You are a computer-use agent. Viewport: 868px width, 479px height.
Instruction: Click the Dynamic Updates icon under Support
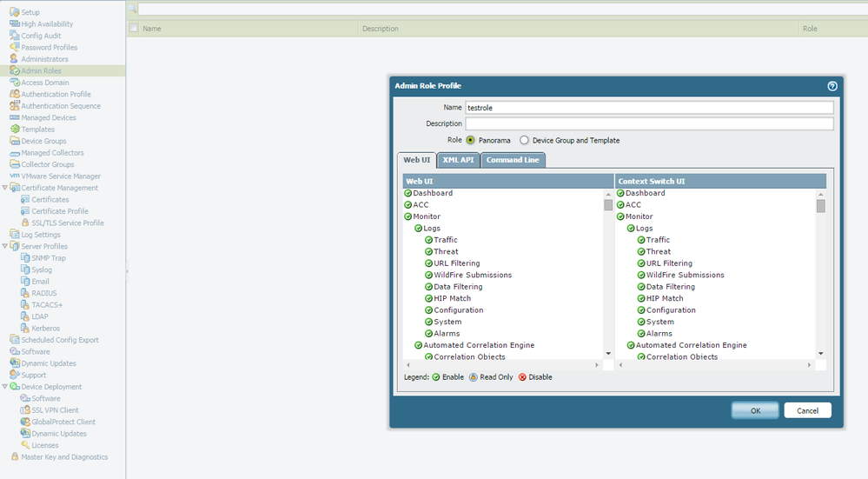14,363
